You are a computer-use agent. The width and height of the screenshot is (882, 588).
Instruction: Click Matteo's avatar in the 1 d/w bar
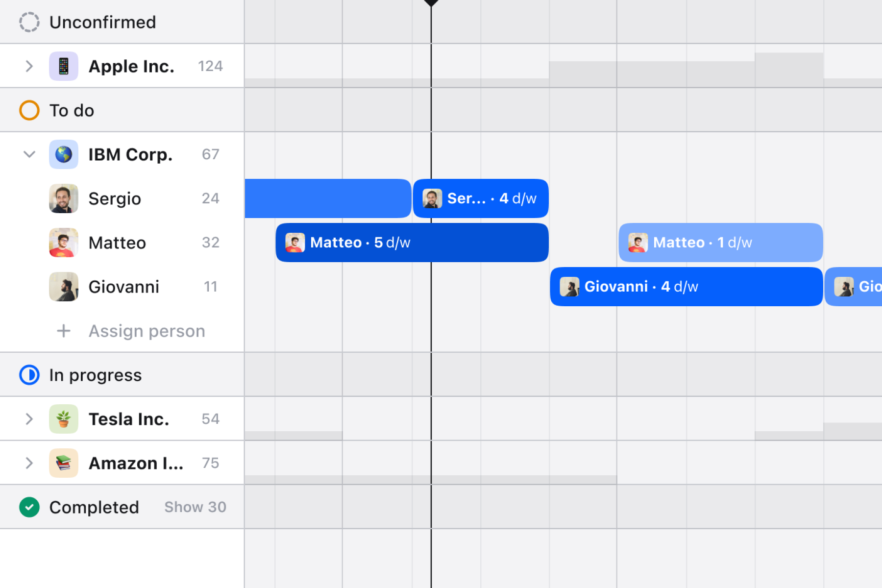tap(638, 243)
